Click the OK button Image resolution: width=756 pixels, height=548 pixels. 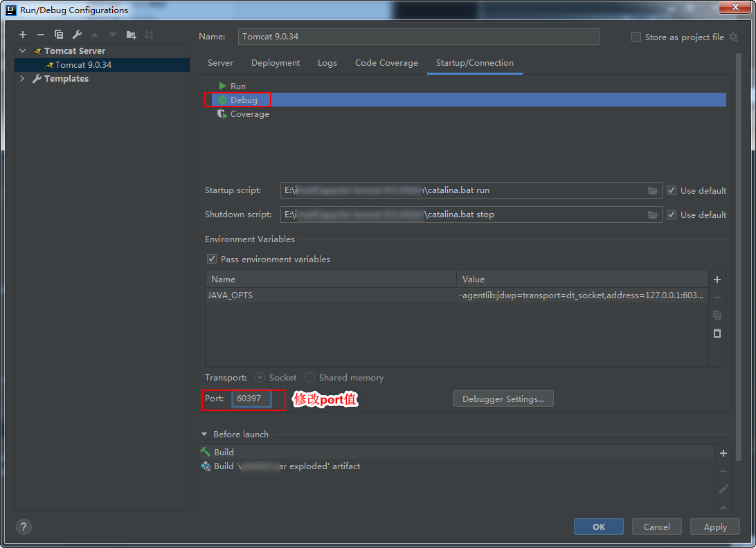(x=599, y=527)
